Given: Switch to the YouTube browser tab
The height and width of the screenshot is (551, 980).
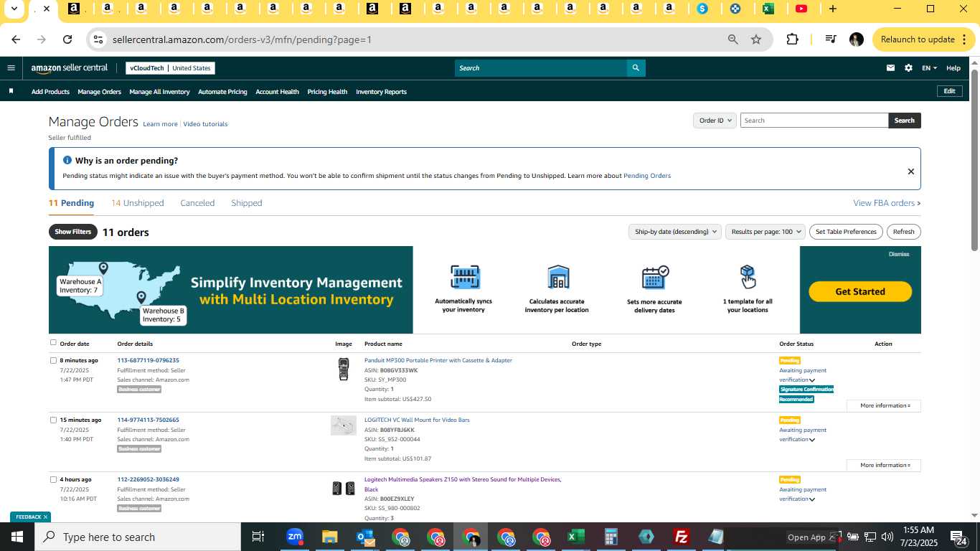Looking at the screenshot, I should [801, 9].
